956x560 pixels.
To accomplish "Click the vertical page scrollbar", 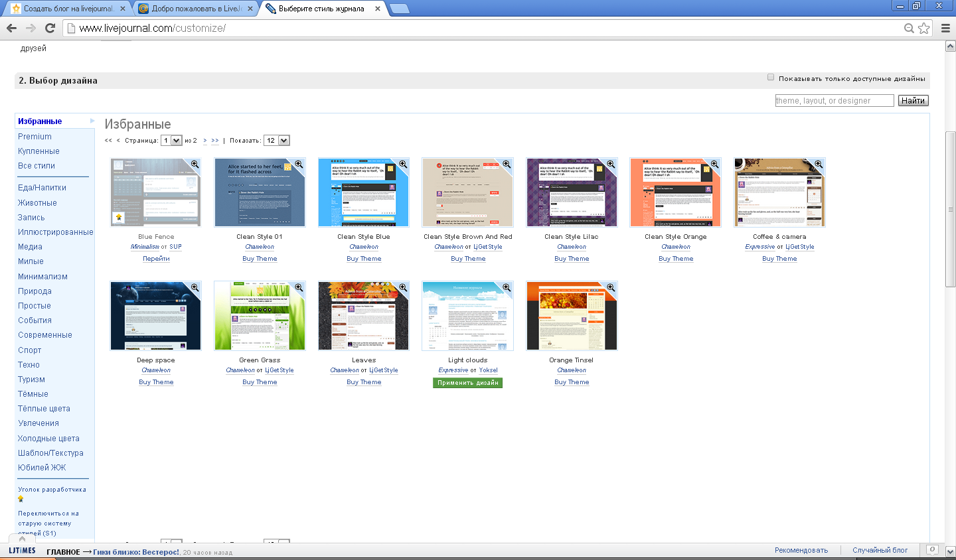I will [x=951, y=209].
